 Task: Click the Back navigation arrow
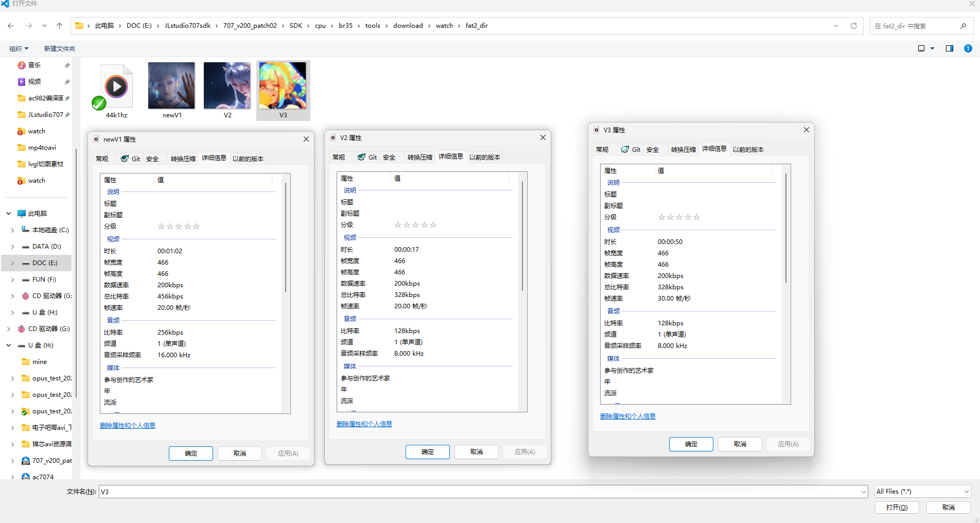(11, 26)
